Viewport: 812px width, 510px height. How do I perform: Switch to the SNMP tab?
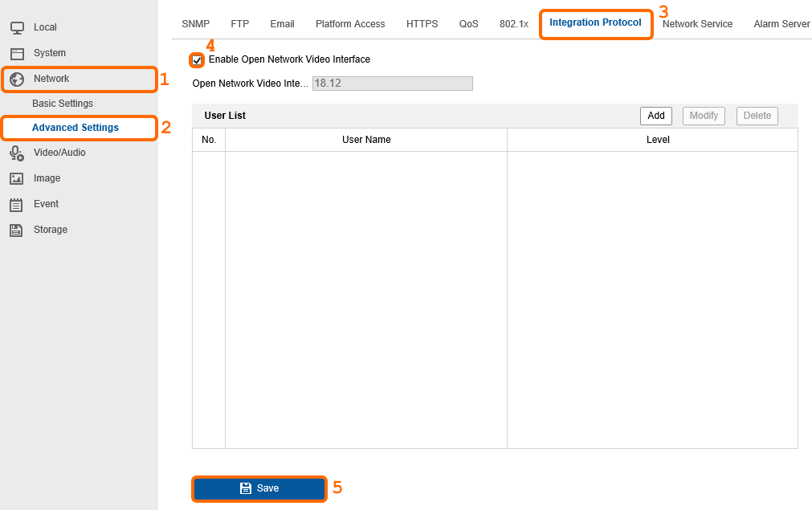click(x=196, y=24)
